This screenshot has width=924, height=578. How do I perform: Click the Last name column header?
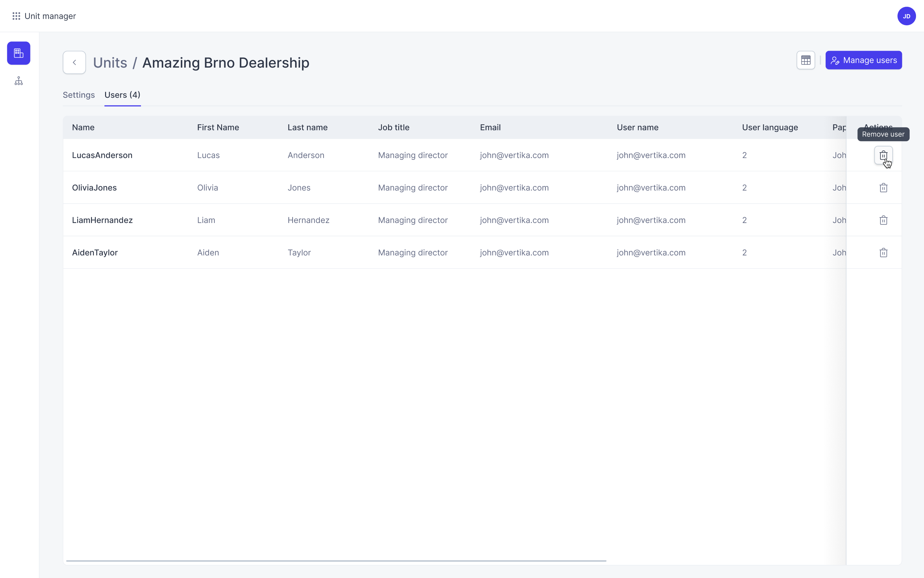308,127
